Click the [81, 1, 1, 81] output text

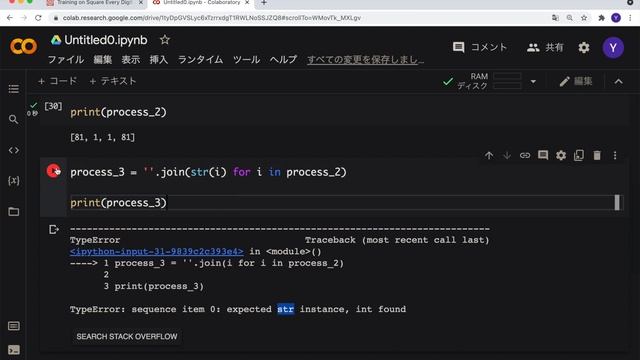[x=102, y=137]
